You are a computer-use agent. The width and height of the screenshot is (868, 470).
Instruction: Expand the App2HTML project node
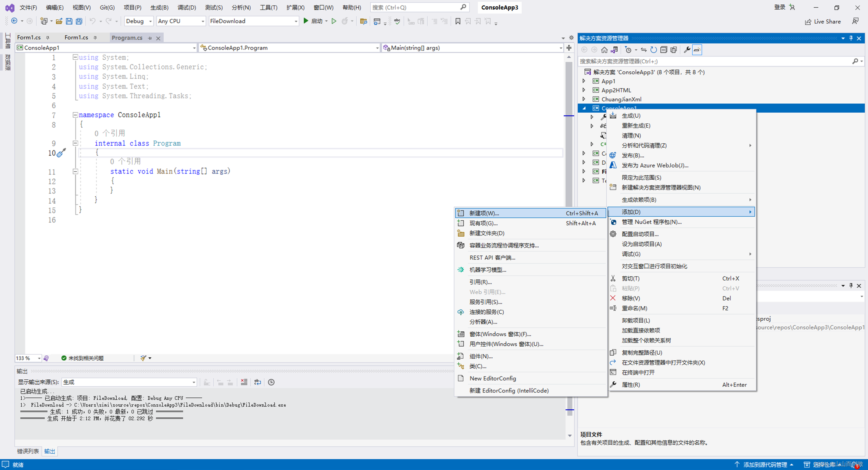pos(584,90)
